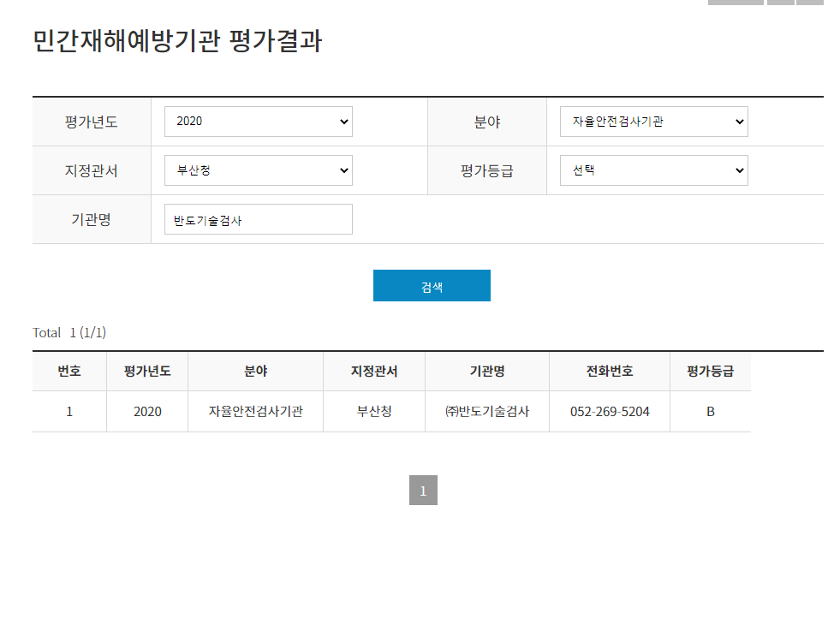Screen dimensions: 840x625
Task: Click the 번호 column header
Action: [69, 372]
